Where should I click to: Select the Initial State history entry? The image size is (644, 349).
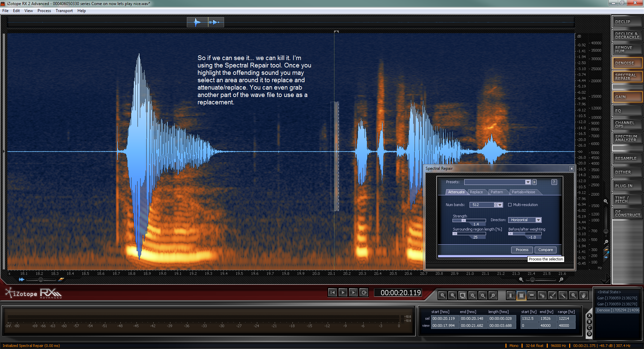[x=609, y=292]
